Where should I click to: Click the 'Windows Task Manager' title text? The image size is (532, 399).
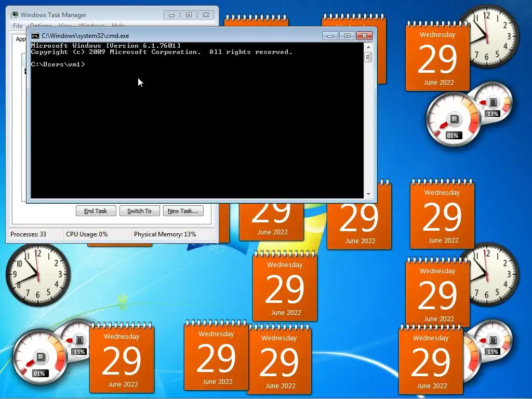54,15
